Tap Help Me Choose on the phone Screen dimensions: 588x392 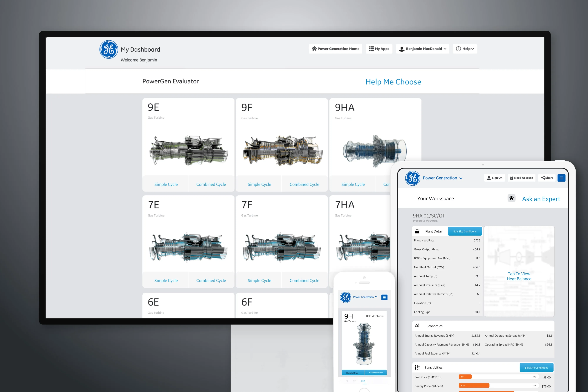tap(375, 316)
